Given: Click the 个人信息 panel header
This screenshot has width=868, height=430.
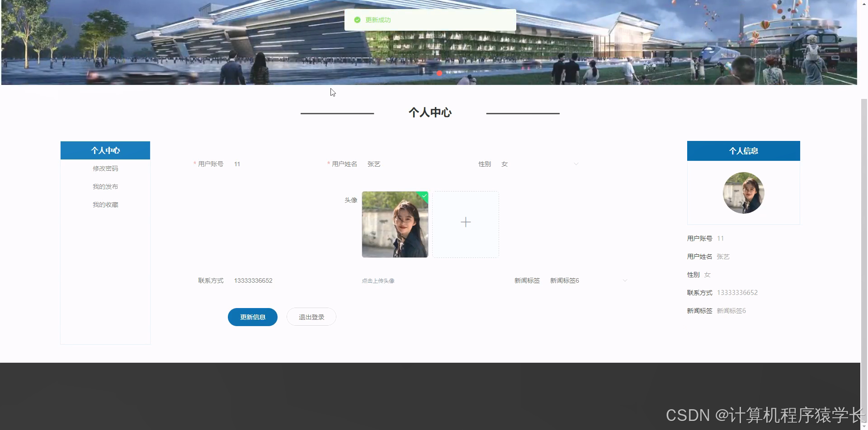Looking at the screenshot, I should [744, 151].
